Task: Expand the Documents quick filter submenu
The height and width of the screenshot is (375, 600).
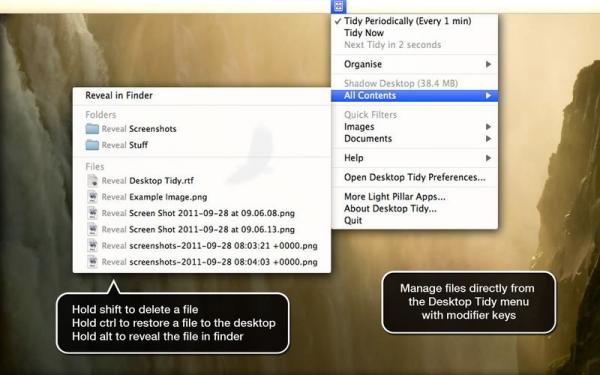Action: (414, 139)
